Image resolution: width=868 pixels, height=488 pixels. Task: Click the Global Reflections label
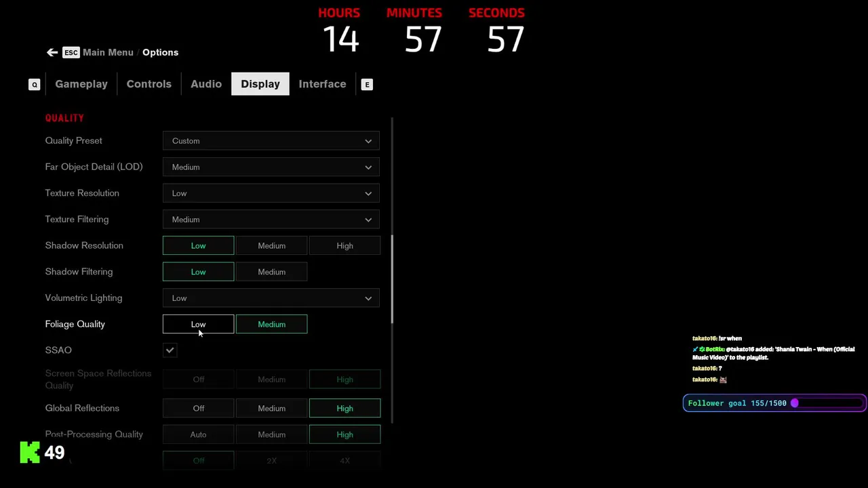[x=82, y=408]
